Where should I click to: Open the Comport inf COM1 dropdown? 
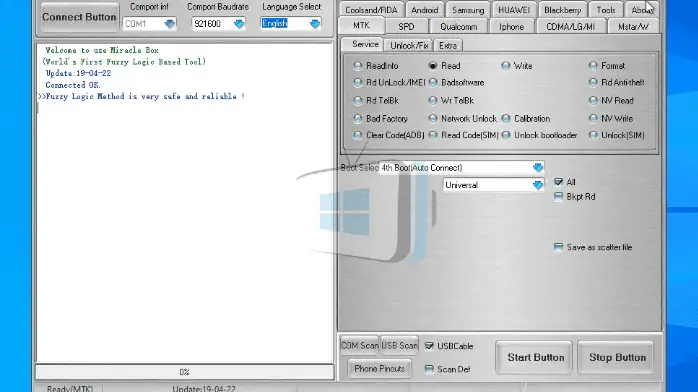tap(169, 24)
